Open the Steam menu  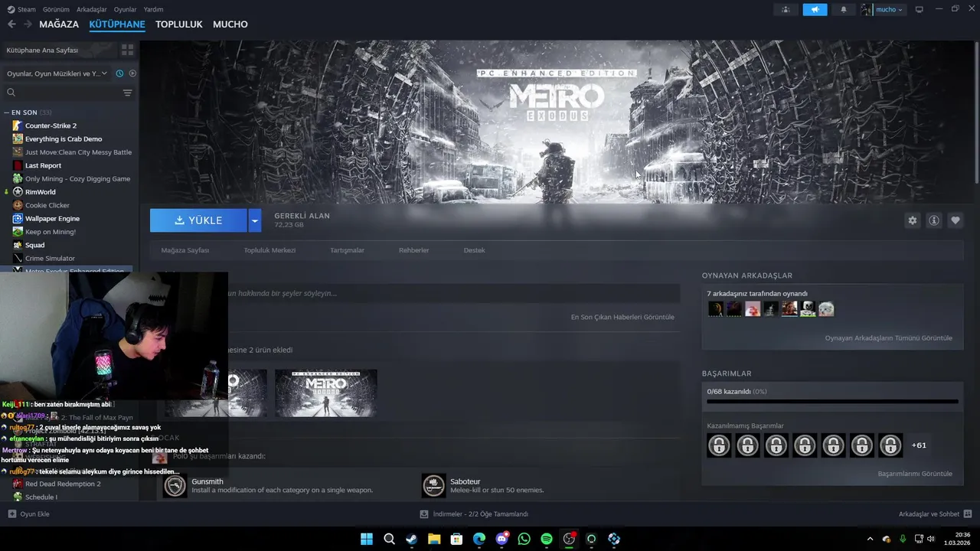click(21, 9)
